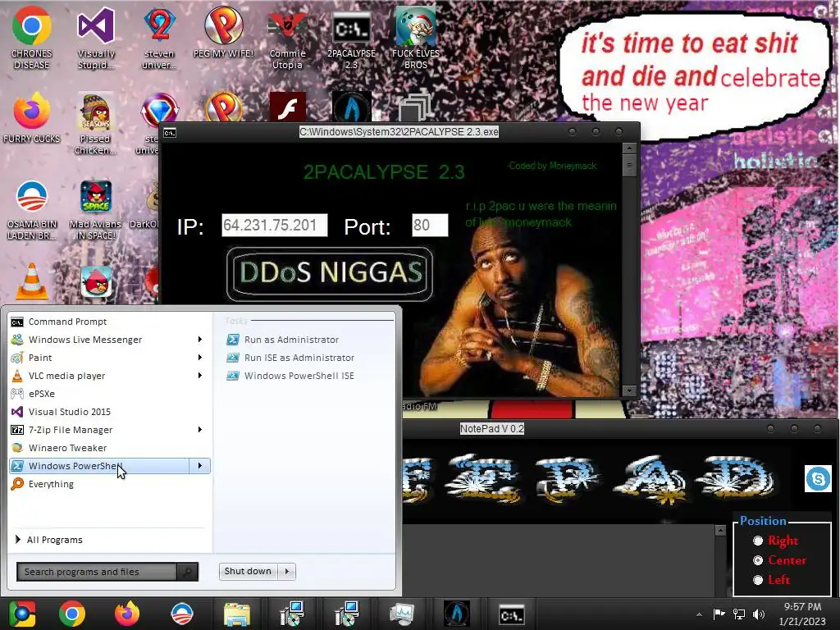Image resolution: width=840 pixels, height=630 pixels.
Task: Open the 2PACALYPSE 2.3 desktop shortcut
Action: (351, 38)
